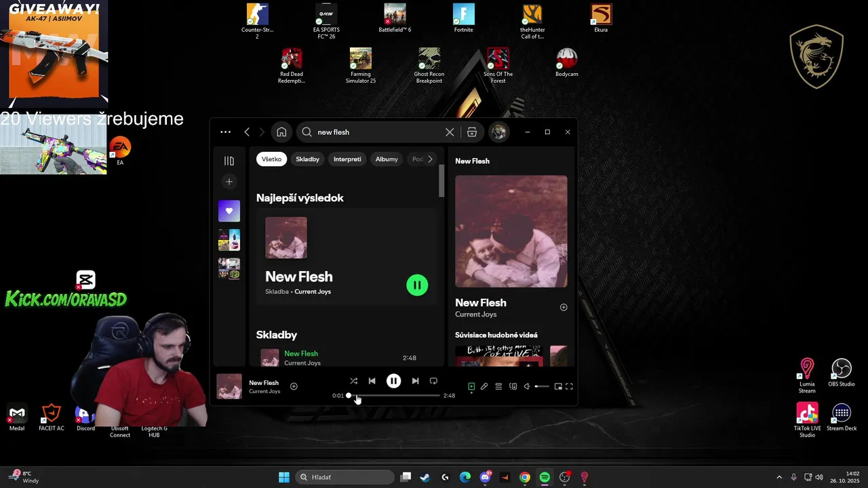This screenshot has width=868, height=488.
Task: Select Farming Simulator 25 desktop icon
Action: [361, 66]
